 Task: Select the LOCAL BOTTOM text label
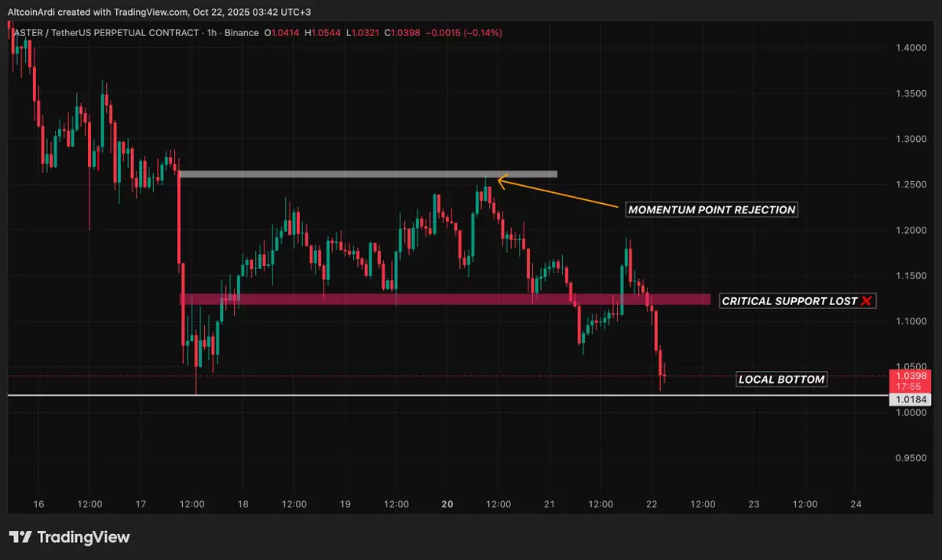coord(781,380)
